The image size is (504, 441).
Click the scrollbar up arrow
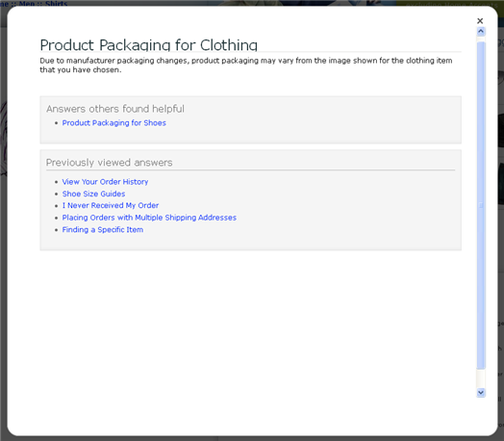click(481, 31)
